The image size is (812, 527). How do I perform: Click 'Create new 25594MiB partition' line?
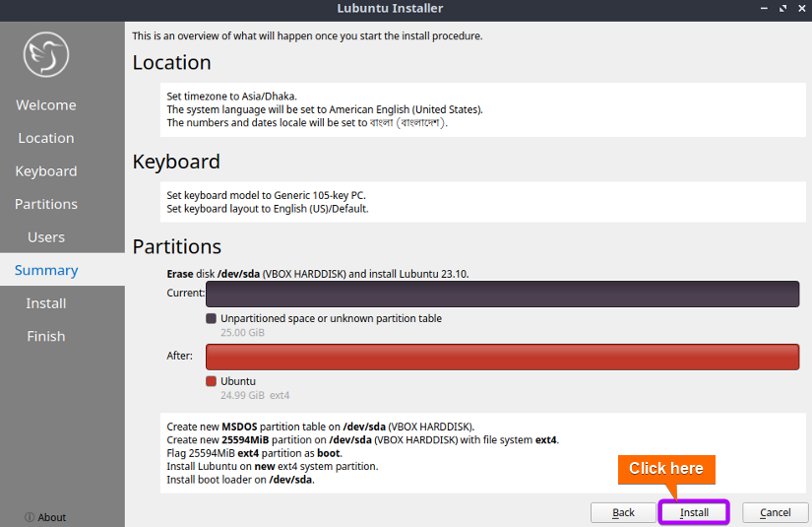[x=363, y=440]
